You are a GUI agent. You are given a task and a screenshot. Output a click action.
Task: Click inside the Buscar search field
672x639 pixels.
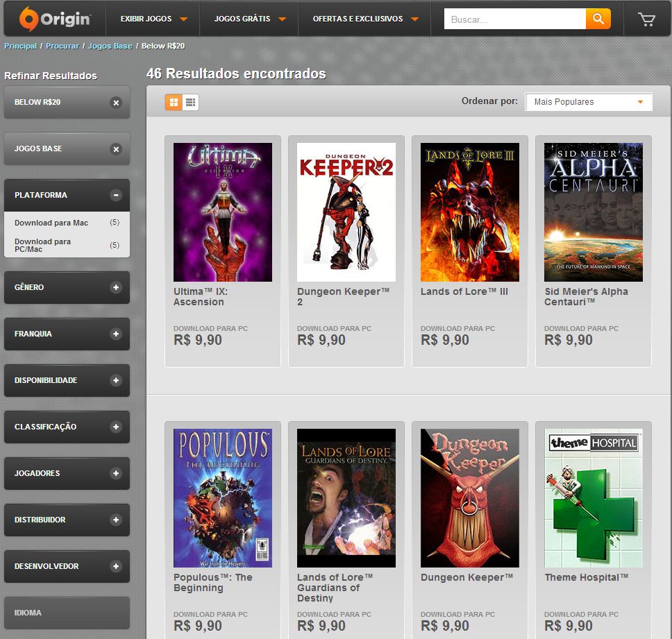click(514, 19)
